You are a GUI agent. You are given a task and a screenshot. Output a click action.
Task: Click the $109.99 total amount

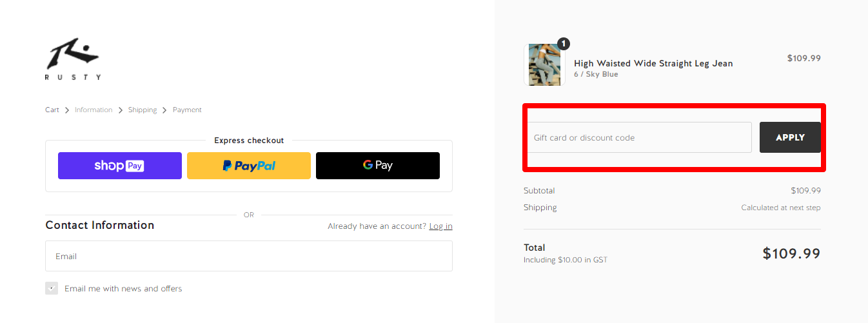coord(791,253)
